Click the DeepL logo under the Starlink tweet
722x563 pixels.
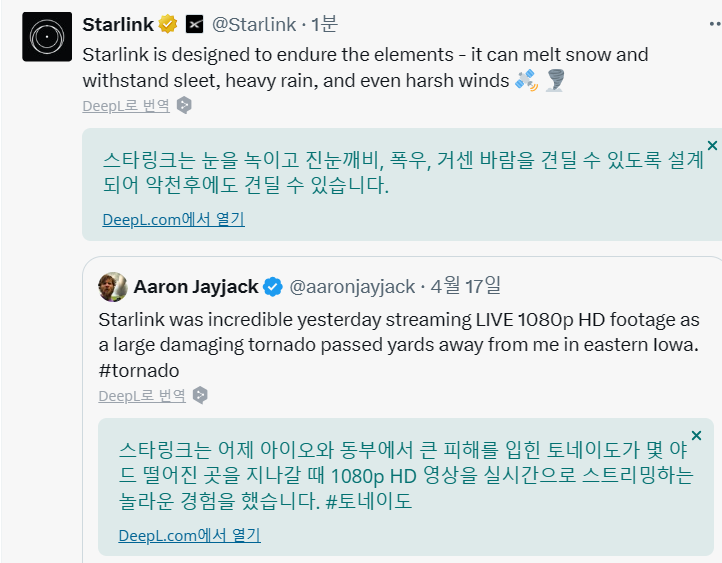coord(184,105)
